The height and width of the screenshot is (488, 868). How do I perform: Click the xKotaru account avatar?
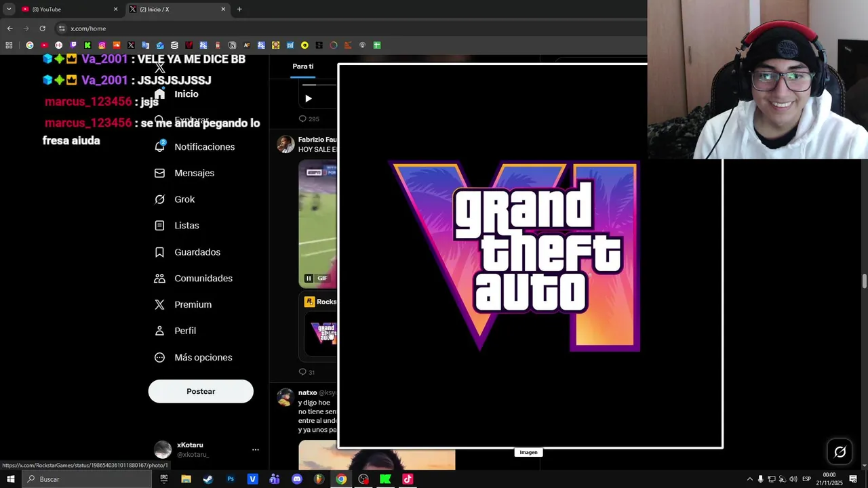pyautogui.click(x=163, y=449)
